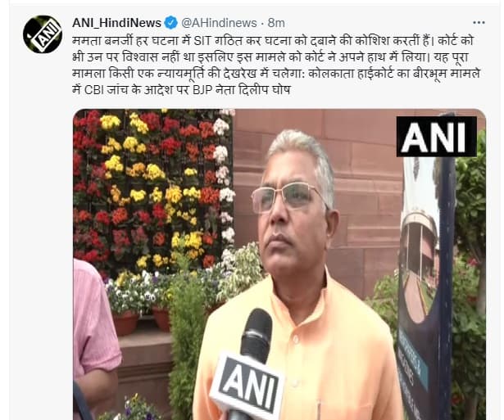This screenshot has width=504, height=420.
Task: Open the ANI_HindiNews display name link
Action: pos(116,23)
